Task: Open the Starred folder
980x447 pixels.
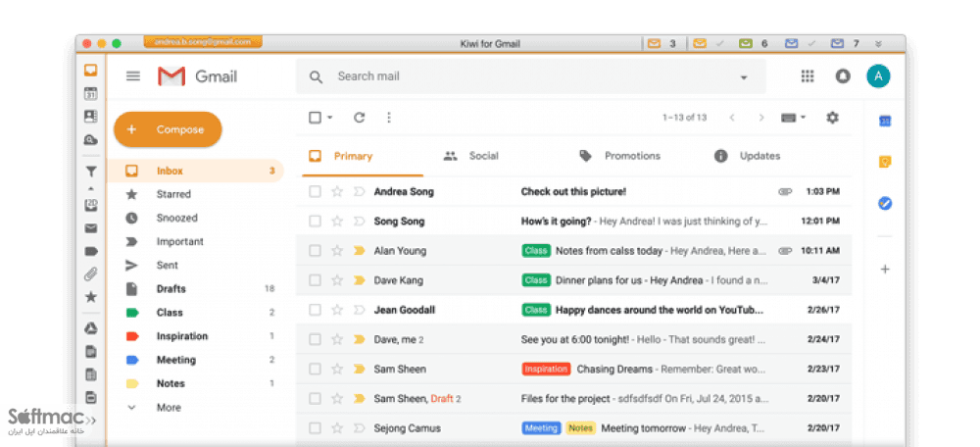Action: 173,194
